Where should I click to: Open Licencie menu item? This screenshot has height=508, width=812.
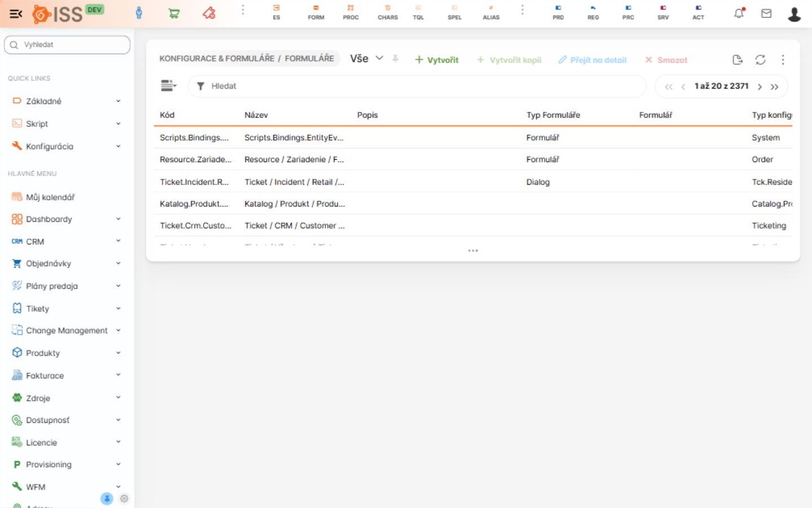67,443
